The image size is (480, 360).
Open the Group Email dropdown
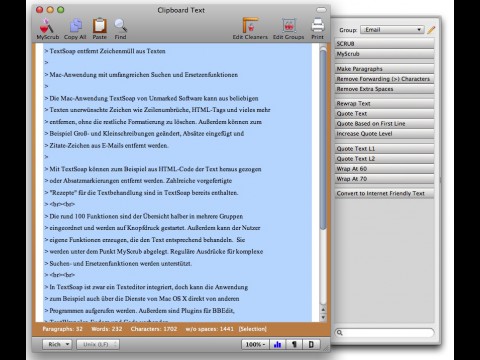click(x=392, y=30)
